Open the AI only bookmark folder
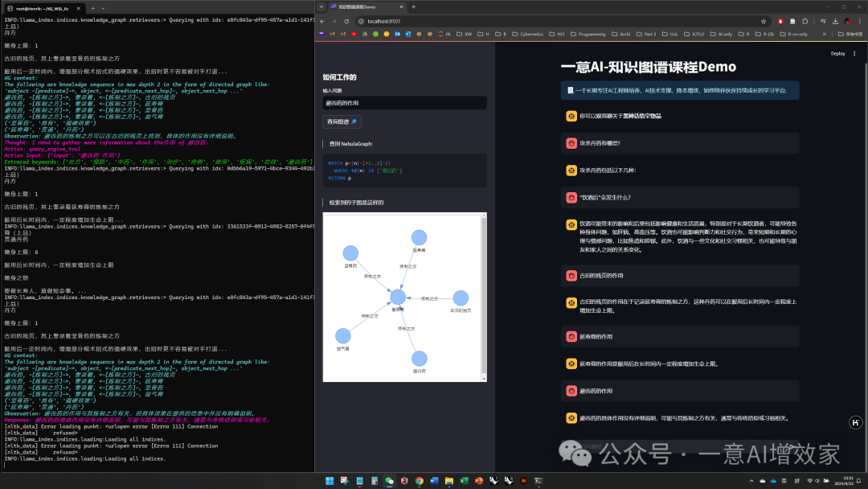Viewport: 868px width, 489px height. (721, 34)
